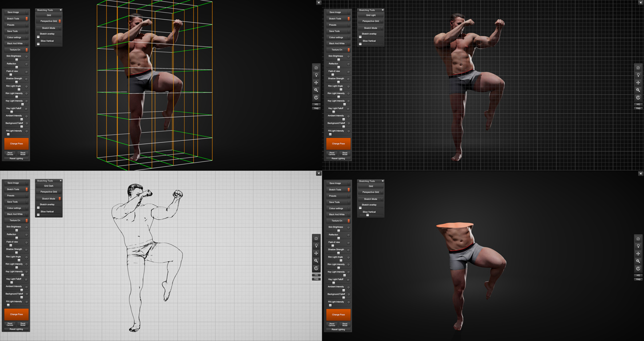Click camera icon in top-left view's toolbar

point(316,67)
